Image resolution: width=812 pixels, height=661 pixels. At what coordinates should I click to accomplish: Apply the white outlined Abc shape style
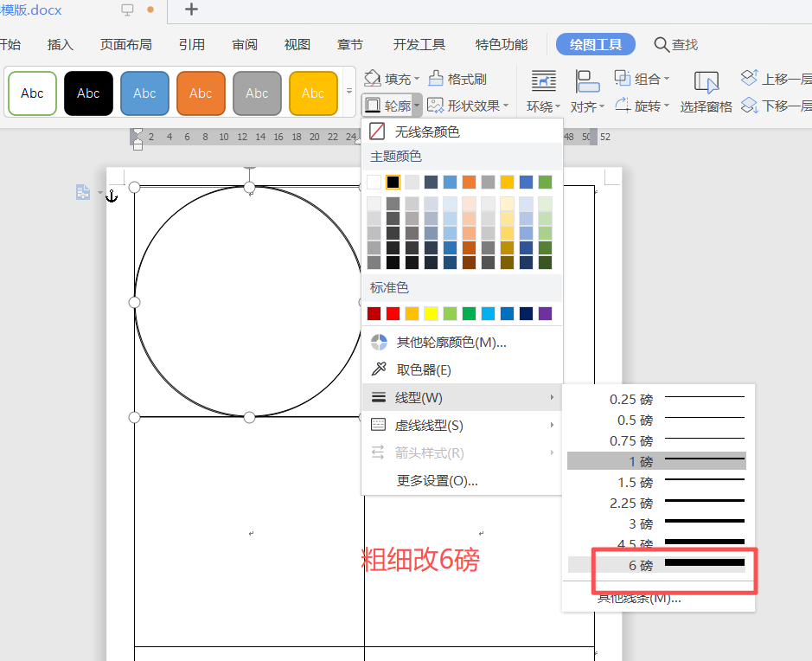[x=32, y=93]
